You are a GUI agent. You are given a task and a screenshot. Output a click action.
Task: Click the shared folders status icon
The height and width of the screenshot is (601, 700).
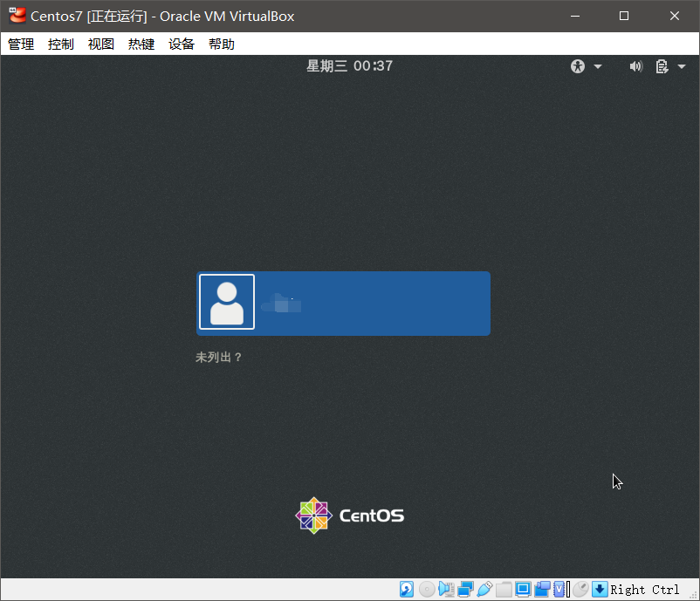pyautogui.click(x=504, y=590)
